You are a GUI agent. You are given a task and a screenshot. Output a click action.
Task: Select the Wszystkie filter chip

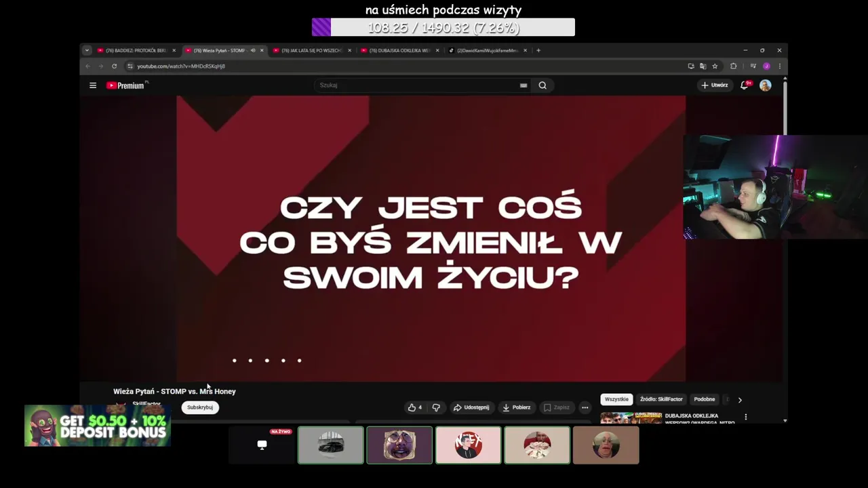[x=616, y=399]
